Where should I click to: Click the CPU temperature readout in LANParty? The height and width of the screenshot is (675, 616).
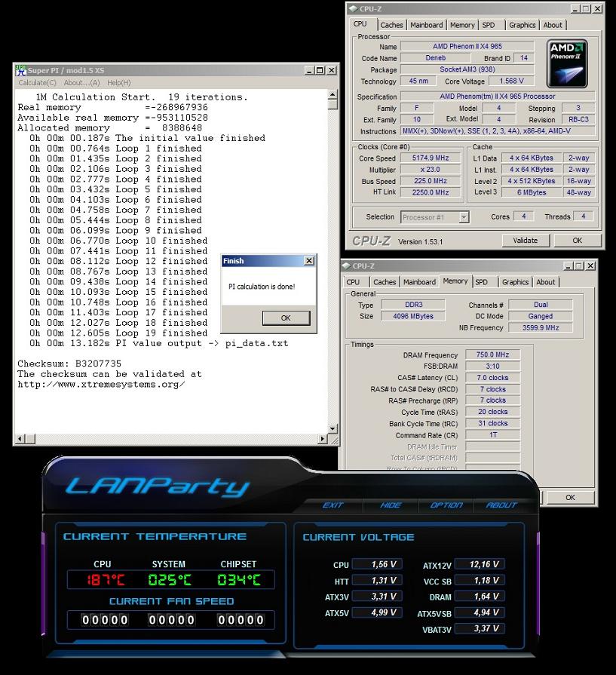pyautogui.click(x=106, y=580)
